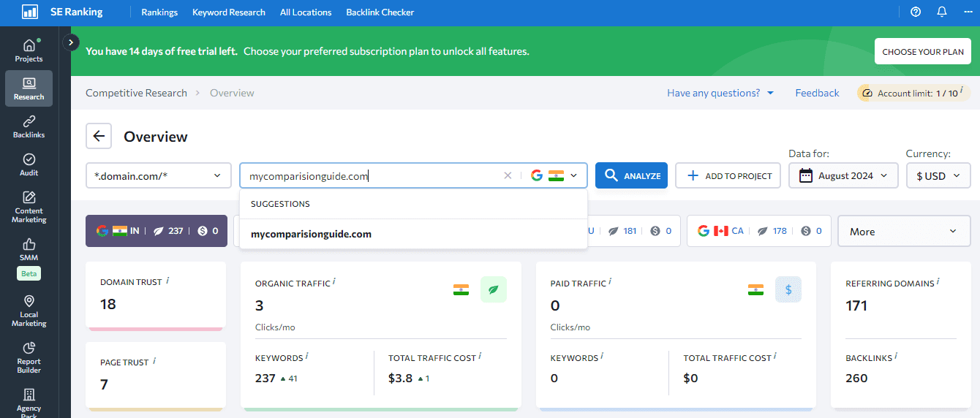Image resolution: width=980 pixels, height=418 pixels.
Task: Open Content Marketing in sidebar
Action: pyautogui.click(x=29, y=207)
